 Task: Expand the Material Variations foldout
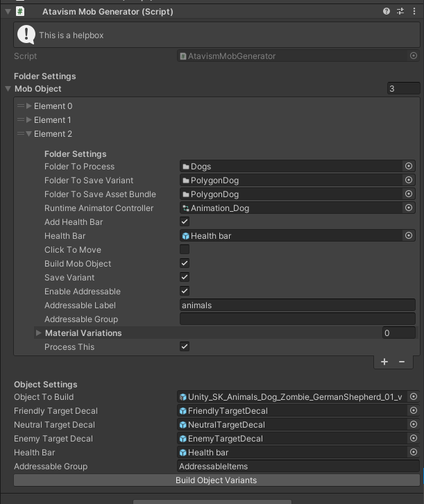39,333
